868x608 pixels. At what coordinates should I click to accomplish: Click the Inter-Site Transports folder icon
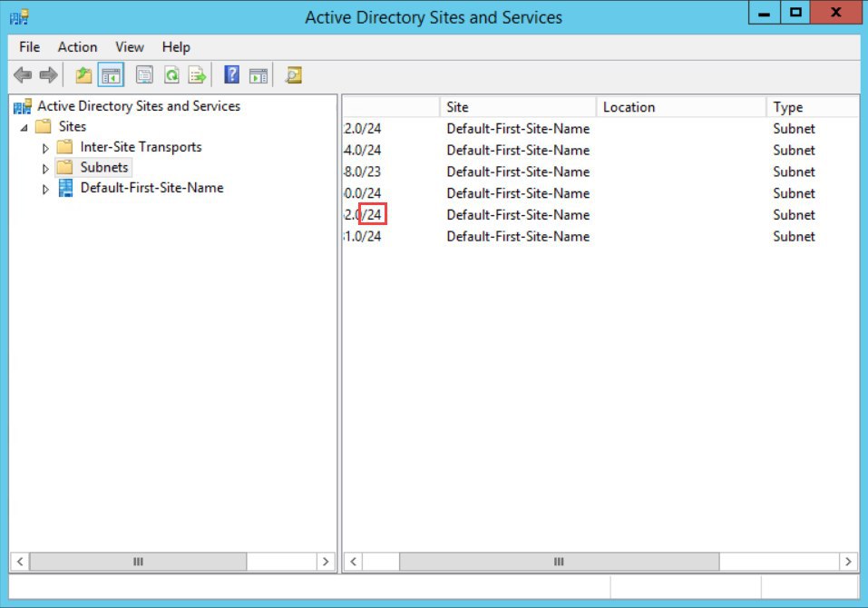click(x=64, y=147)
